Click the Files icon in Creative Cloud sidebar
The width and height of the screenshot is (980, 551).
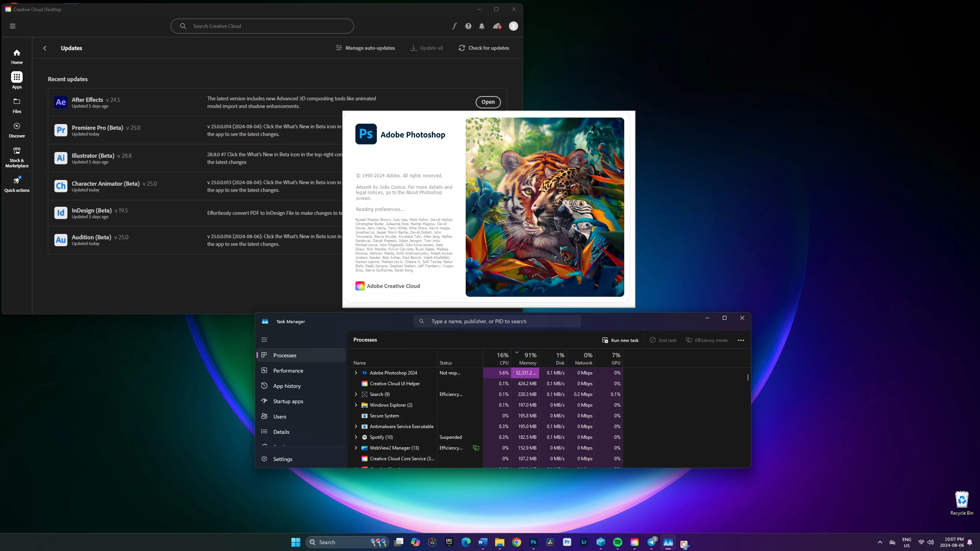point(16,105)
